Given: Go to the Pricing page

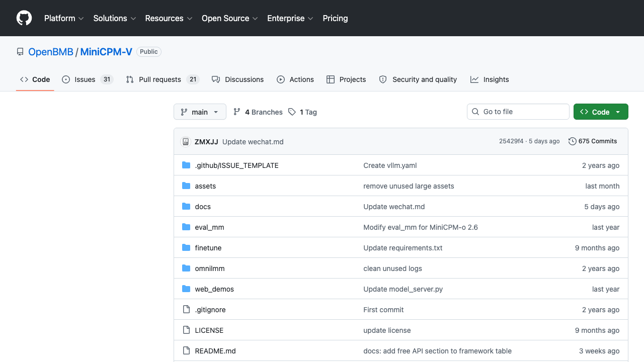Looking at the screenshot, I should coord(335,18).
